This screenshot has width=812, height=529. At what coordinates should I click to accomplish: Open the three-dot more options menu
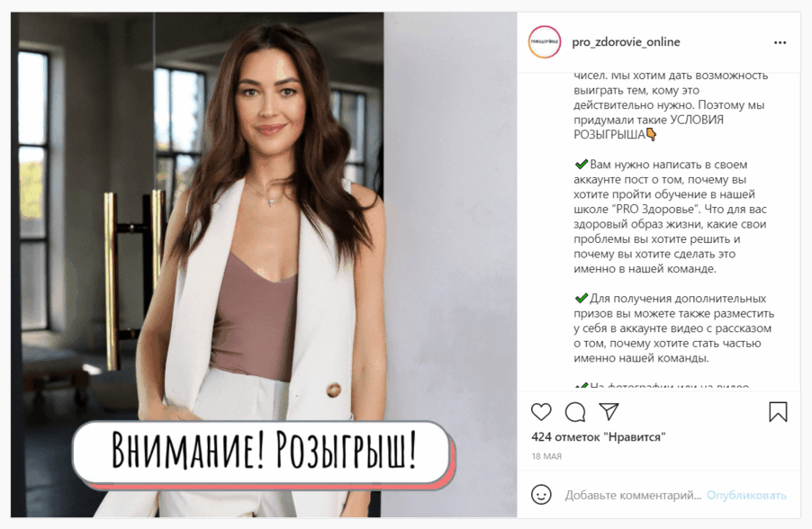(x=780, y=42)
